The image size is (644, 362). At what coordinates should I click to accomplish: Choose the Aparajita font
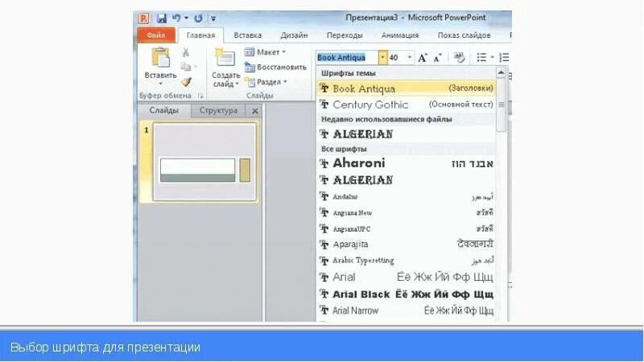[x=407, y=245]
